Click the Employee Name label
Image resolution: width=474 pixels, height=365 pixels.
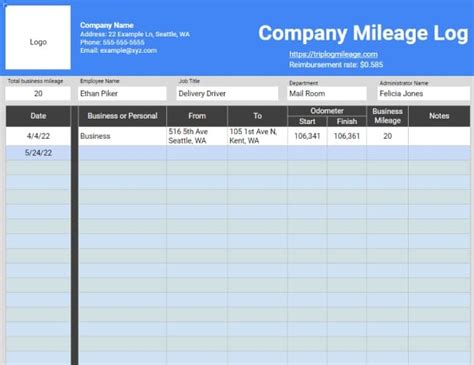pos(100,81)
